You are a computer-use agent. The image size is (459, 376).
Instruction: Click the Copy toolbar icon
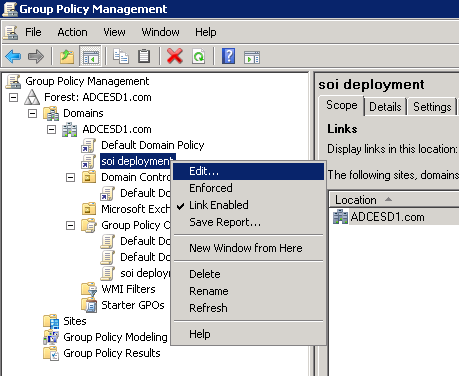(x=120, y=56)
